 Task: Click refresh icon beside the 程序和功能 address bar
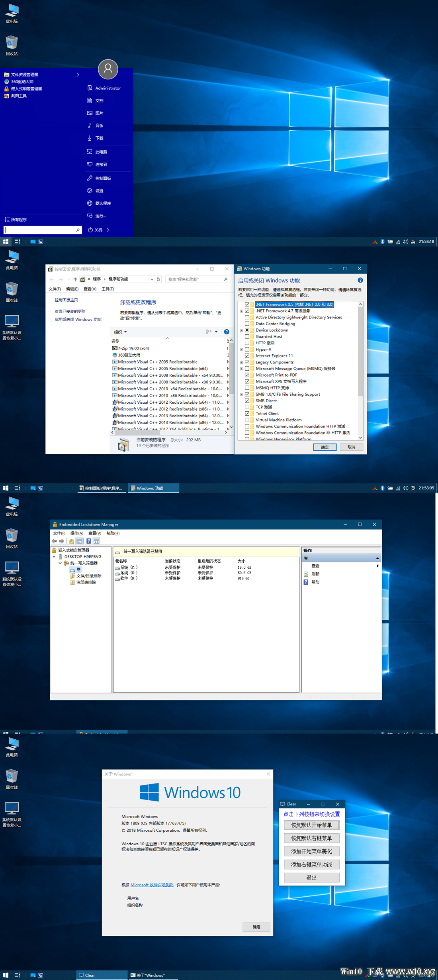click(158, 279)
